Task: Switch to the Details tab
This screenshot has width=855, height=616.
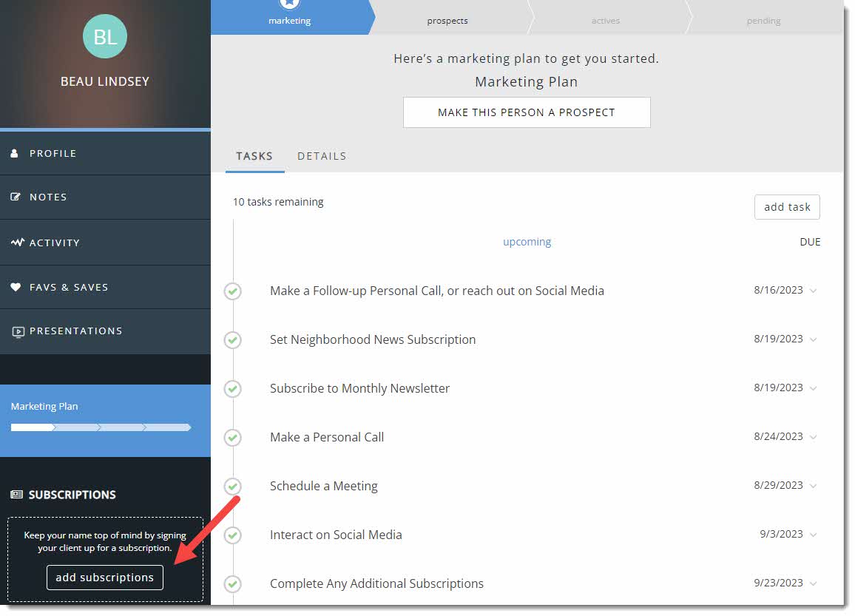Action: (x=322, y=156)
